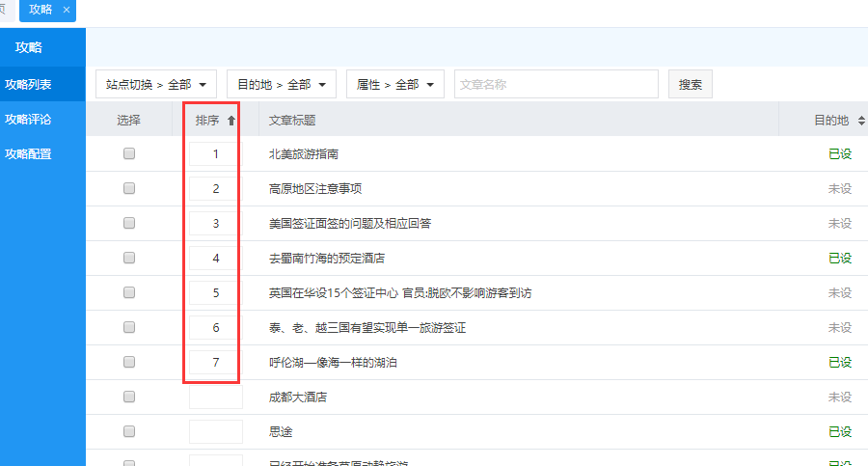Open article 美国签证面签的问题及相应回答
868x466 pixels.
(x=349, y=223)
